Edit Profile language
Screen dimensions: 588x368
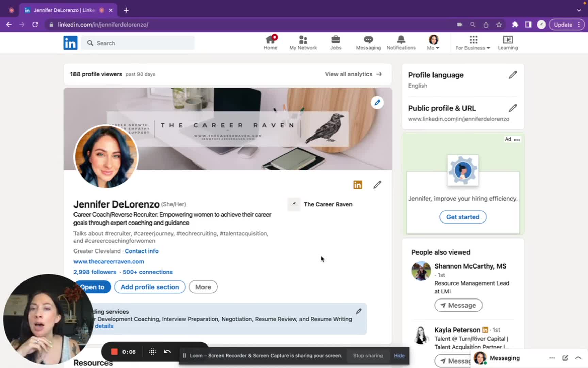(513, 75)
